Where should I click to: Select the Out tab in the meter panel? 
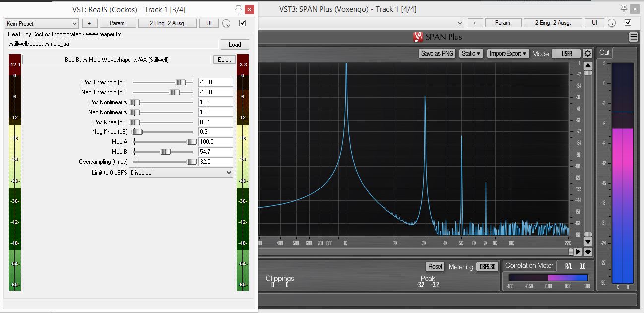604,53
